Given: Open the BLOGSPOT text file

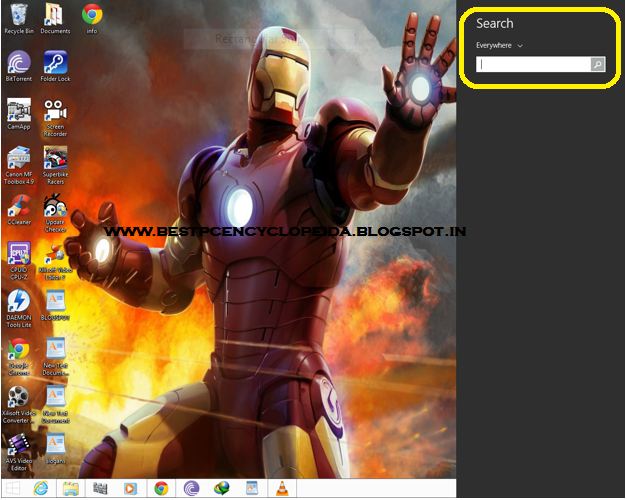Looking at the screenshot, I should (x=55, y=306).
